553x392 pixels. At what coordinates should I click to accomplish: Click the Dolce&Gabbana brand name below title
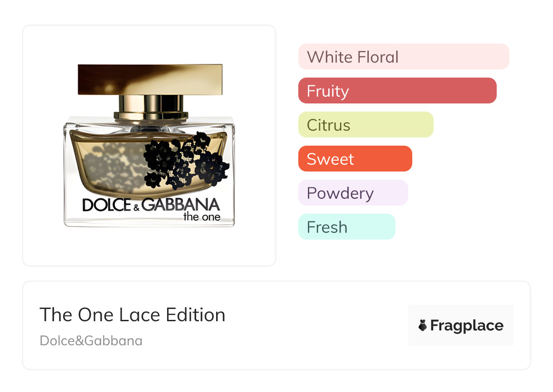[x=91, y=341]
